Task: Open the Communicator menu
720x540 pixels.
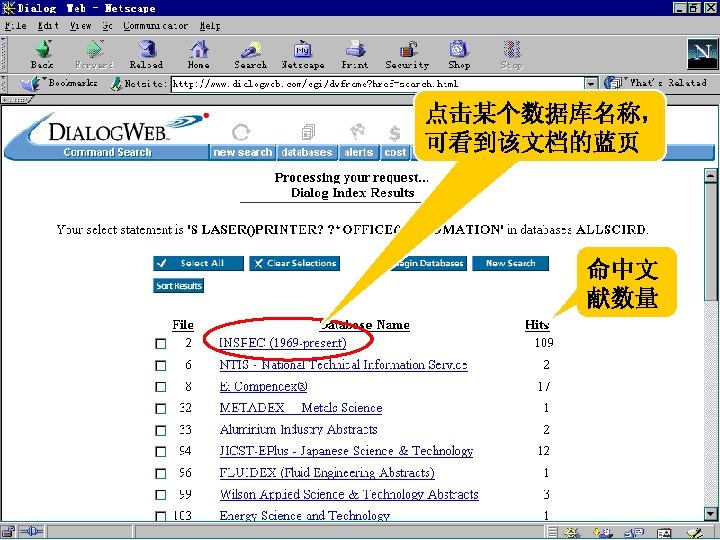Action: coord(156,26)
